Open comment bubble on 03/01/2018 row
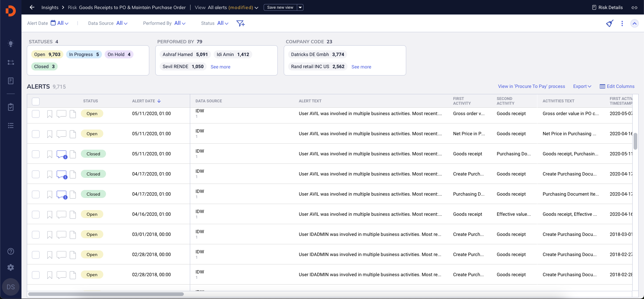This screenshot has height=299, width=644. 61,235
